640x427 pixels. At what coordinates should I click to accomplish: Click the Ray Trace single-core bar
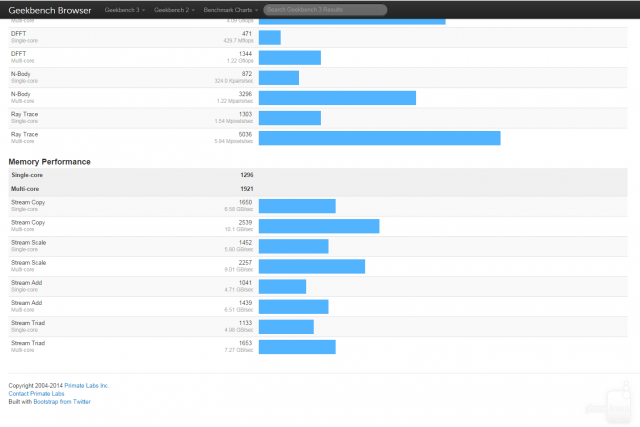(290, 118)
